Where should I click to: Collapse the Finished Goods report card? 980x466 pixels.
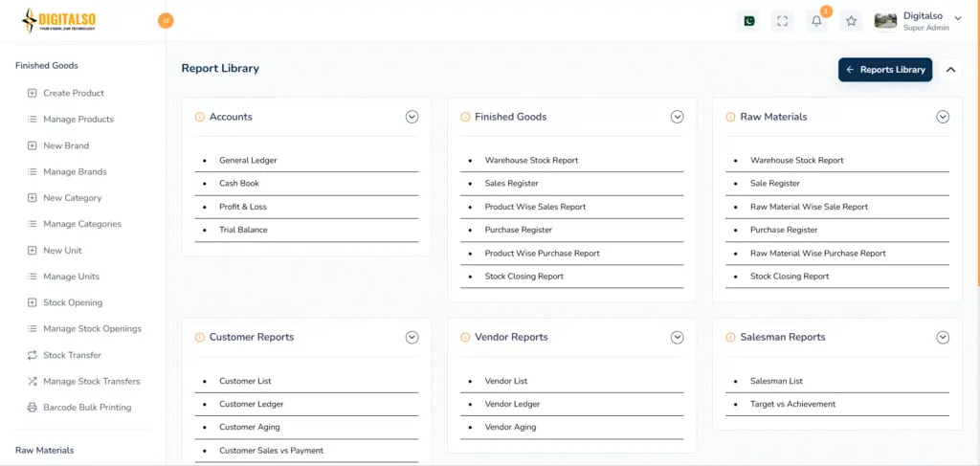tap(677, 117)
